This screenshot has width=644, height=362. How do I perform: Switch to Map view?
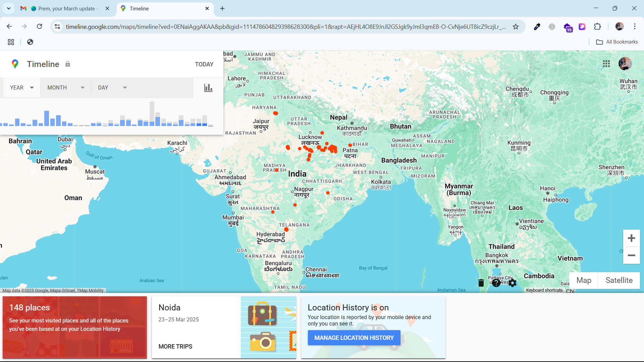584,280
